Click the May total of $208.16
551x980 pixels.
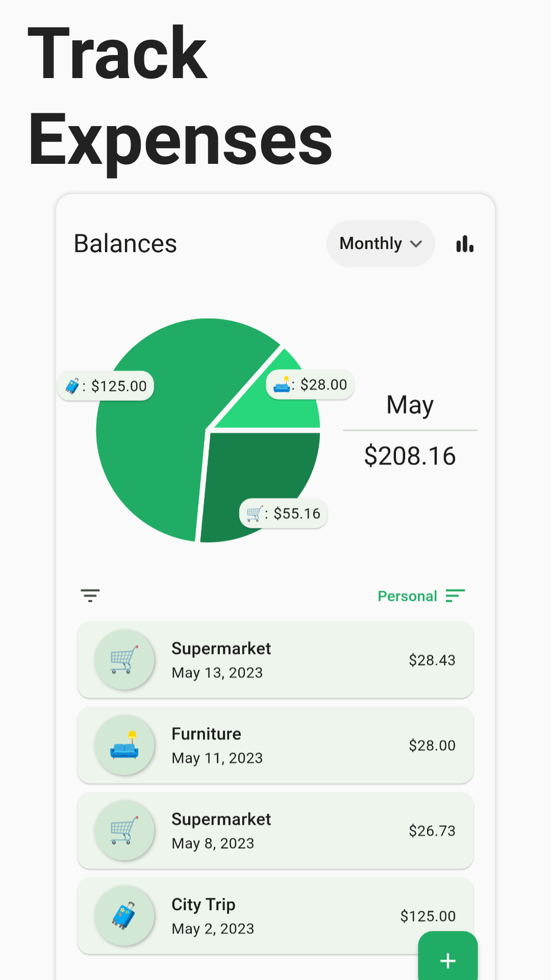coord(410,455)
